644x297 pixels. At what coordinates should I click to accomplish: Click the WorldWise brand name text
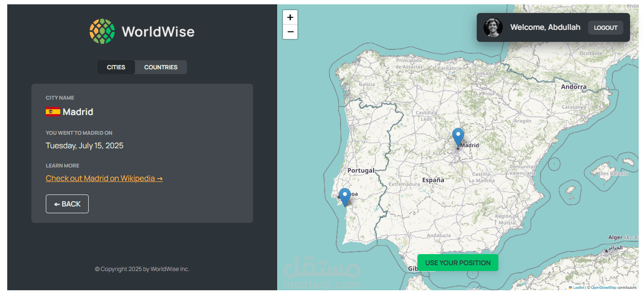click(x=158, y=32)
